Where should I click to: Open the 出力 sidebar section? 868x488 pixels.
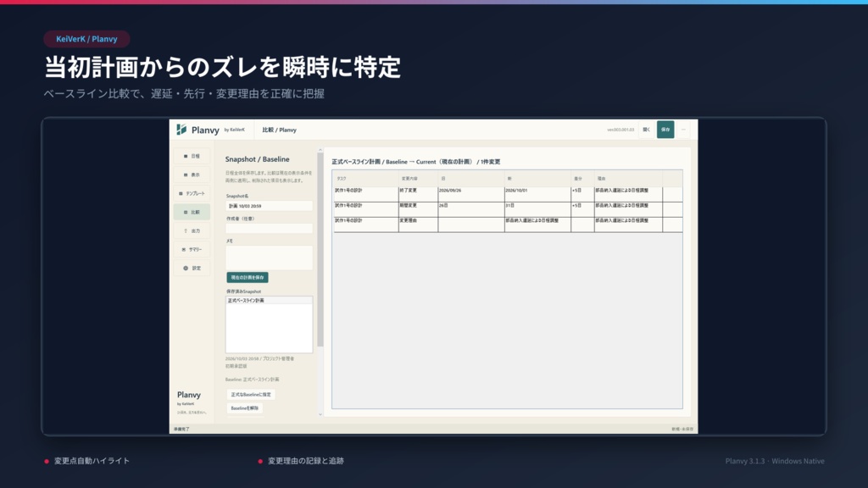coord(192,230)
